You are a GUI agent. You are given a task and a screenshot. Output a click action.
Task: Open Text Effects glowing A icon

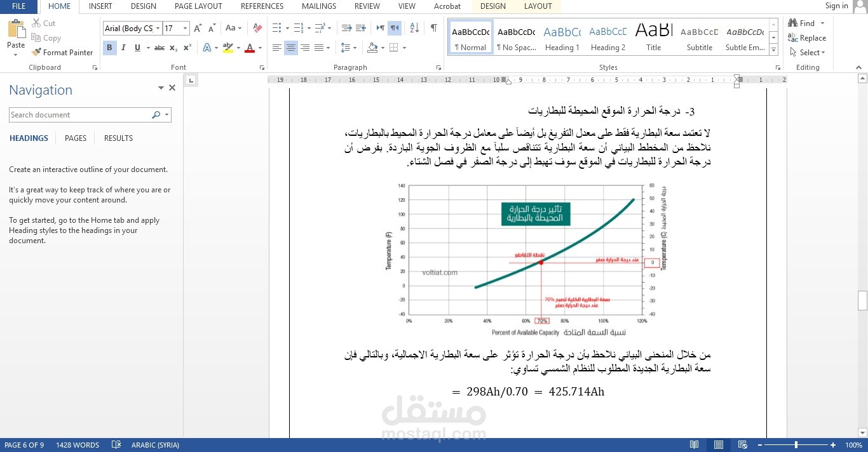tap(207, 48)
